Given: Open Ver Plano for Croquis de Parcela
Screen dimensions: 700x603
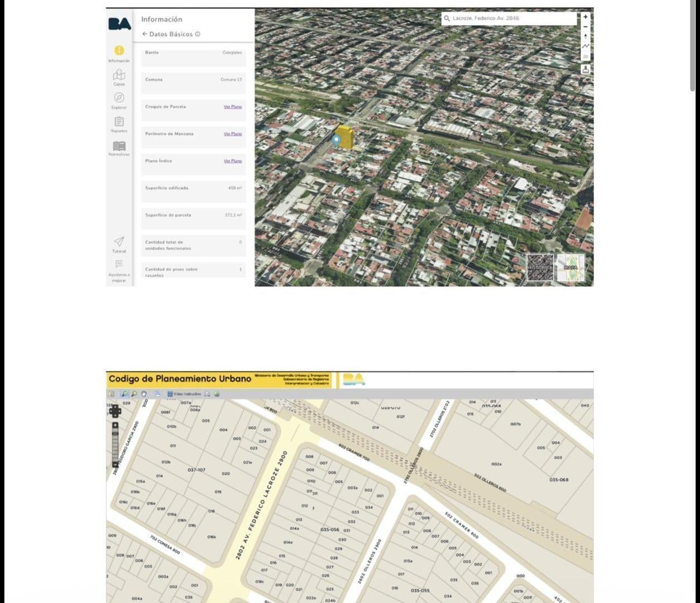Looking at the screenshot, I should point(233,107).
